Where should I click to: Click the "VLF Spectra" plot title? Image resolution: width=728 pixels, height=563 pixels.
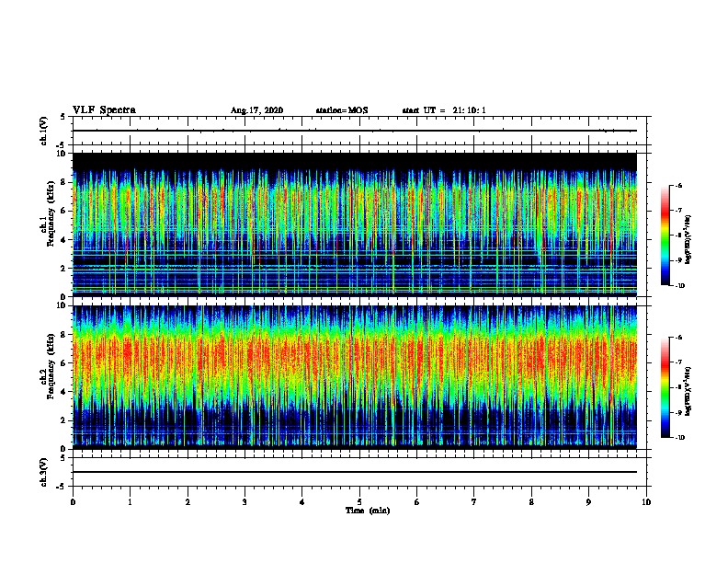click(x=104, y=110)
